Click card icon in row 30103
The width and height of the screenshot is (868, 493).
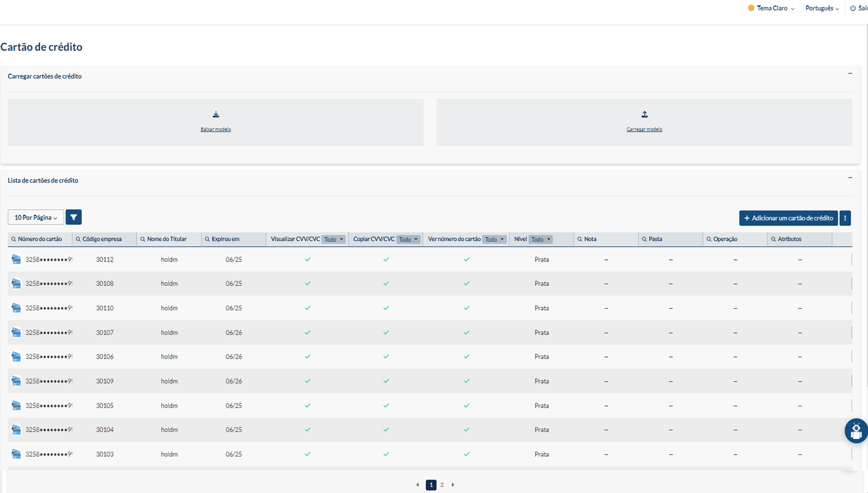click(16, 454)
